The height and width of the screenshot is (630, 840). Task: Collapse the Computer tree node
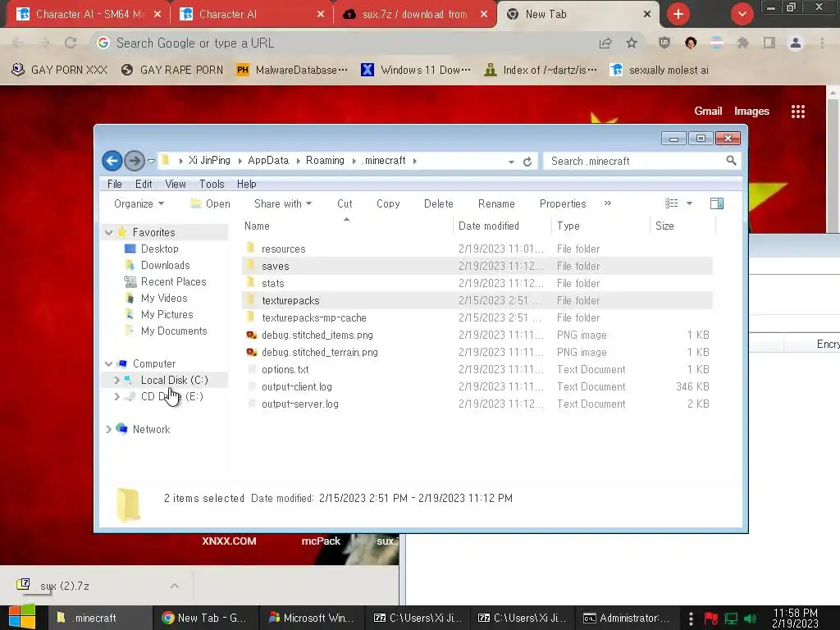pos(109,363)
